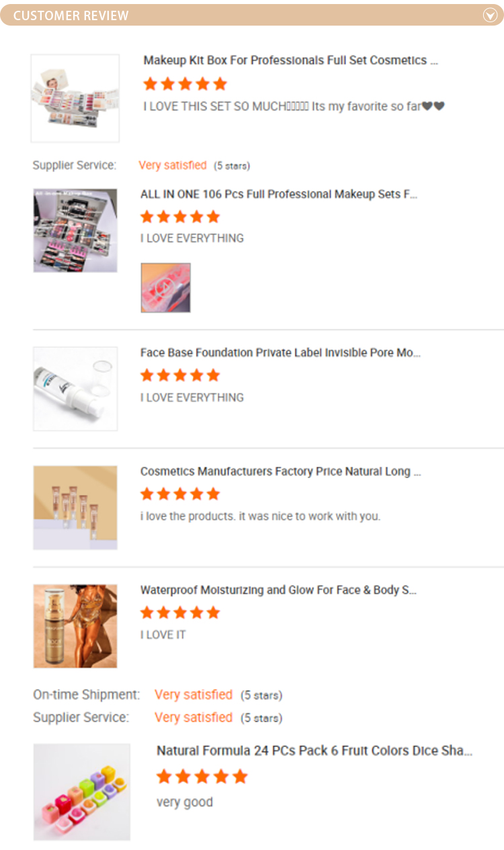Click the first star of Makeup Kit rating
The width and height of the screenshot is (504, 850).
(149, 83)
